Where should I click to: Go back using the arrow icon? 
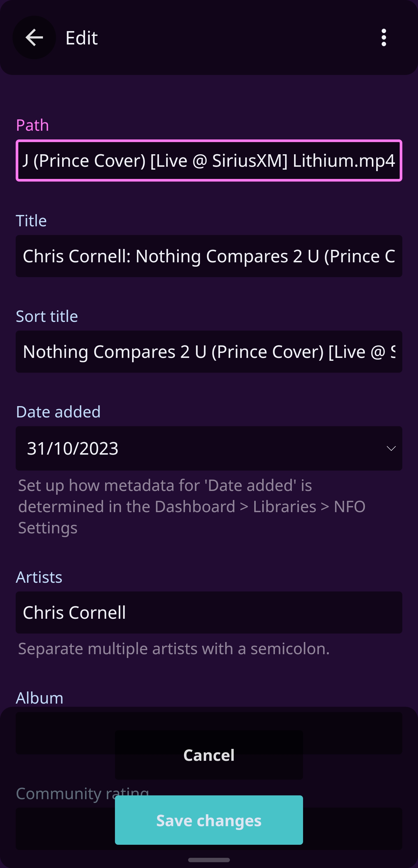coord(34,37)
